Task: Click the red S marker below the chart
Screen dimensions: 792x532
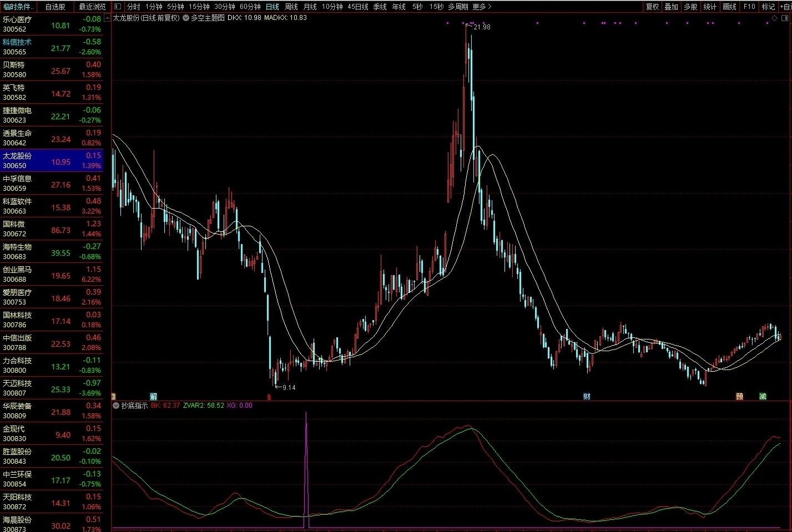Action: coord(269,397)
